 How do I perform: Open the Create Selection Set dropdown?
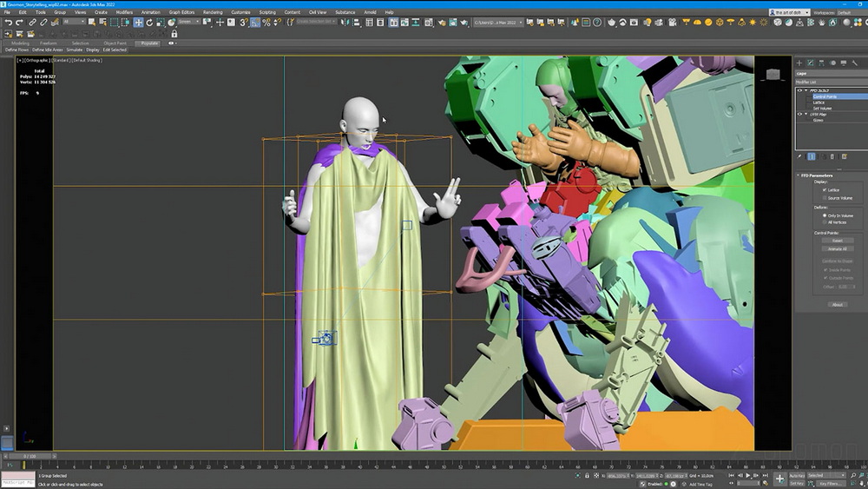coord(317,23)
